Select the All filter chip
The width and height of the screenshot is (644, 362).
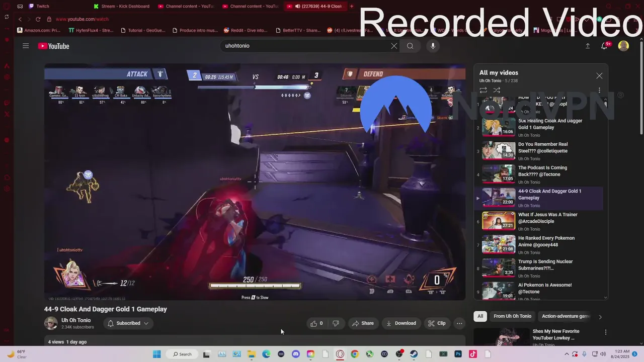(x=480, y=316)
